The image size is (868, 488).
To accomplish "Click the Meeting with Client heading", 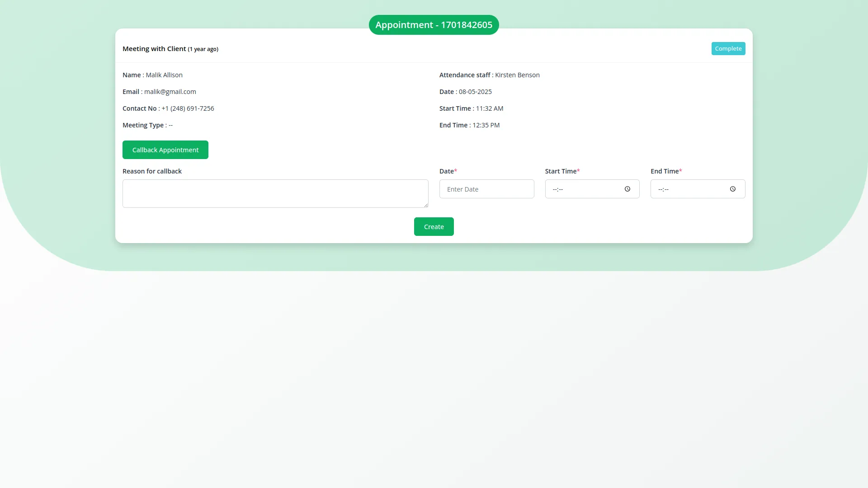I will [x=154, y=49].
